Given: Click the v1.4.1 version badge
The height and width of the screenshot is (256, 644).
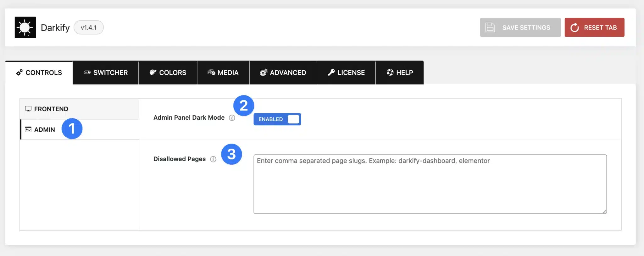Looking at the screenshot, I should click(x=88, y=27).
